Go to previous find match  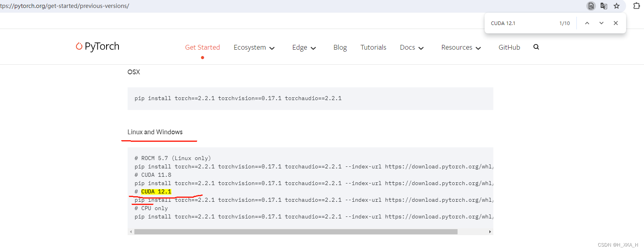[x=587, y=23]
